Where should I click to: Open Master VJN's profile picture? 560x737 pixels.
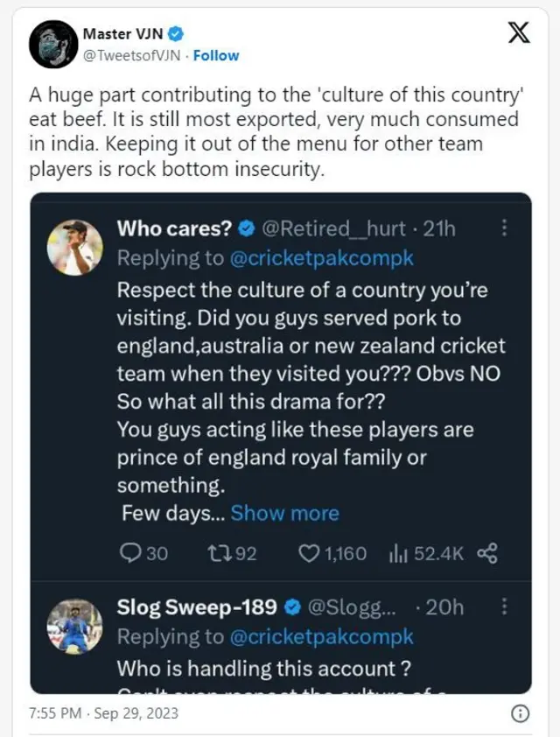click(53, 44)
